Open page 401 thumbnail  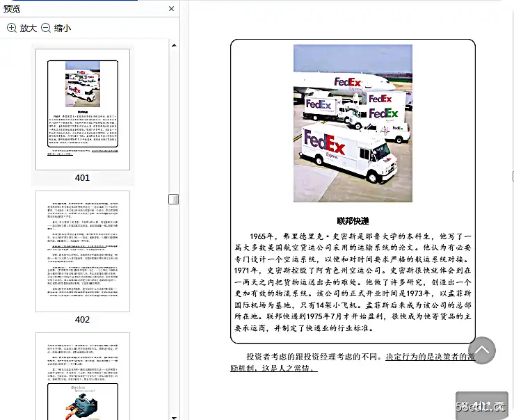pyautogui.click(x=83, y=109)
